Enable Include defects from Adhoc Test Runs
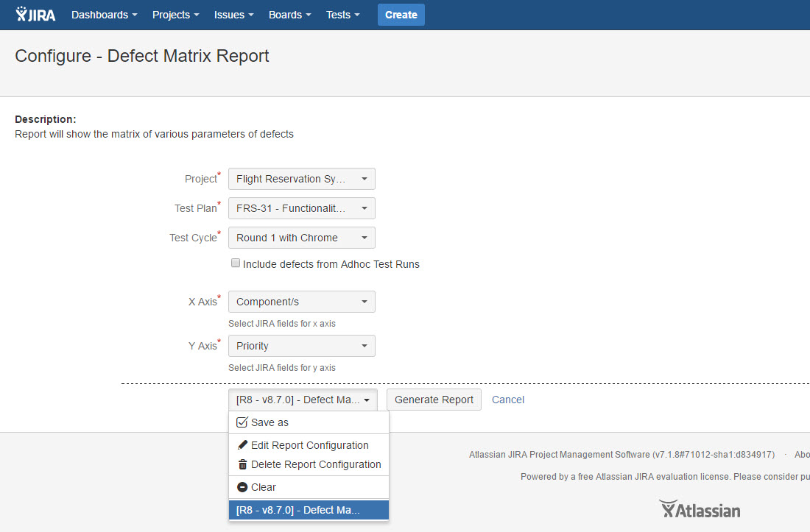 click(236, 263)
